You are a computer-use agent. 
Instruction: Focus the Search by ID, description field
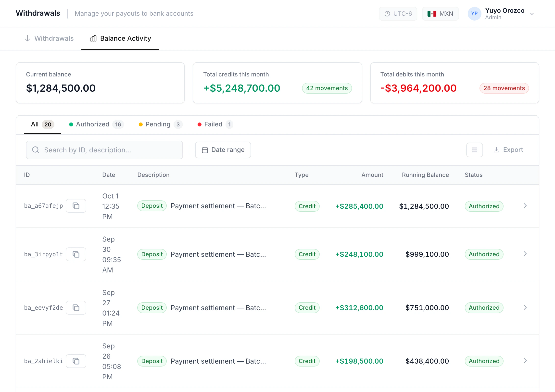(104, 150)
